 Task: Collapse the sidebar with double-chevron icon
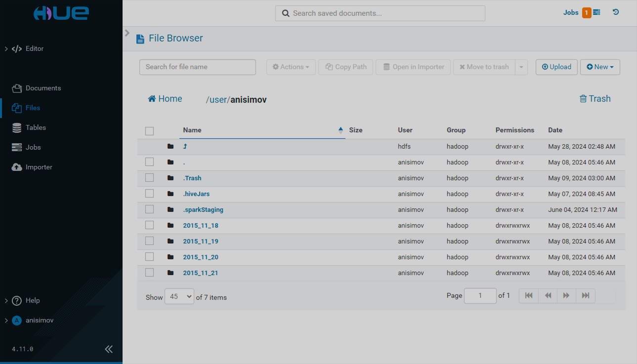pos(109,349)
